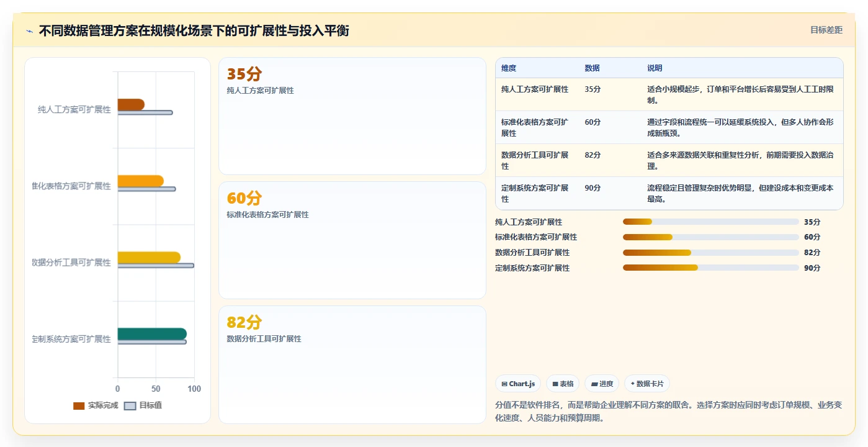Click the 60分 value beside the progress bar

pos(812,237)
